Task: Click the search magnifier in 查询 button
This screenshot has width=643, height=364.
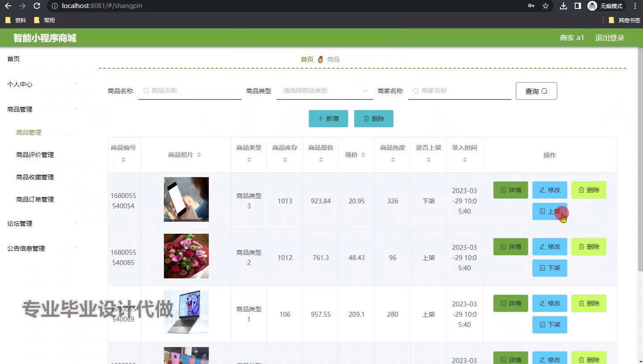Action: (x=544, y=91)
